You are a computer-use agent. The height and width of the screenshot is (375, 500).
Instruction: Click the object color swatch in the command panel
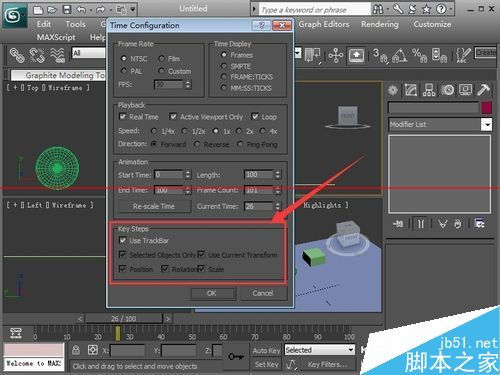486,108
